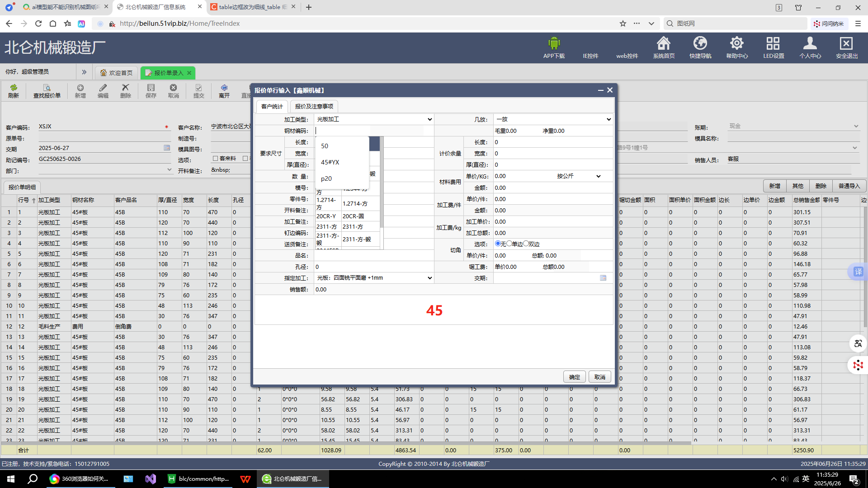This screenshot has height=488, width=868.
Task: Check the 客来料 checkbox
Action: click(216, 159)
